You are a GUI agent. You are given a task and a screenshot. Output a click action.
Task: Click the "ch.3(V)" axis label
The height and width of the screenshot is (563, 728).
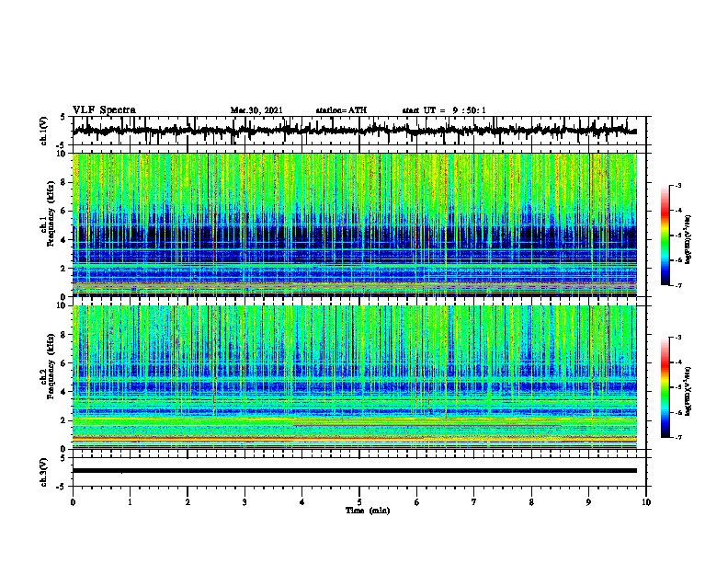tap(44, 473)
